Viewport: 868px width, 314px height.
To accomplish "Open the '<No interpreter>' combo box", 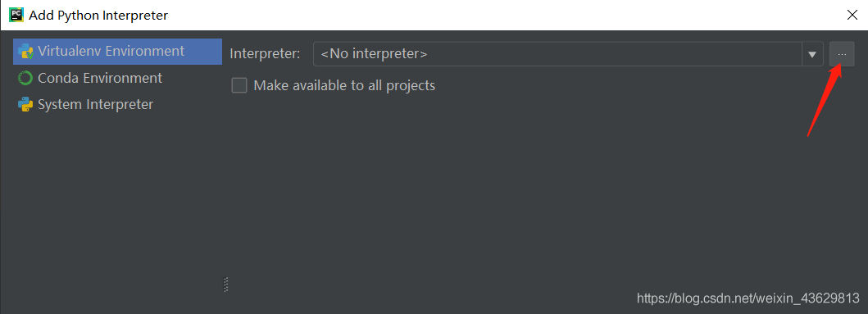I will tap(557, 54).
